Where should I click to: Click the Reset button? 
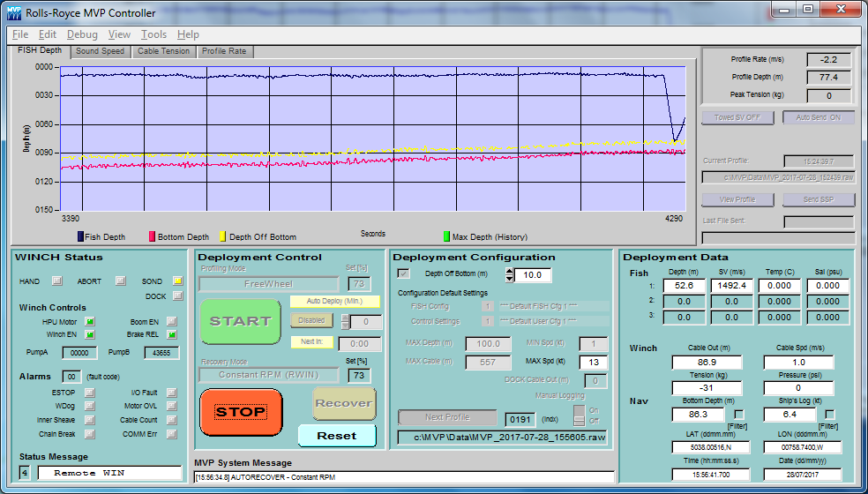coord(336,436)
